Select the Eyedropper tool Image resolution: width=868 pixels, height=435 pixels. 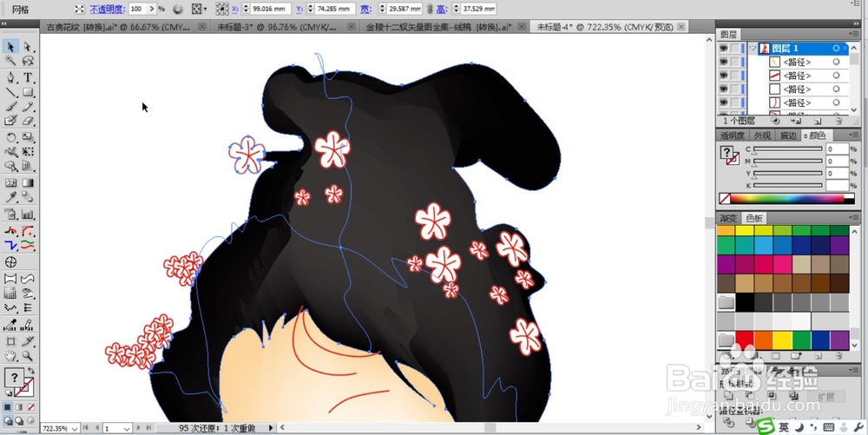10,198
